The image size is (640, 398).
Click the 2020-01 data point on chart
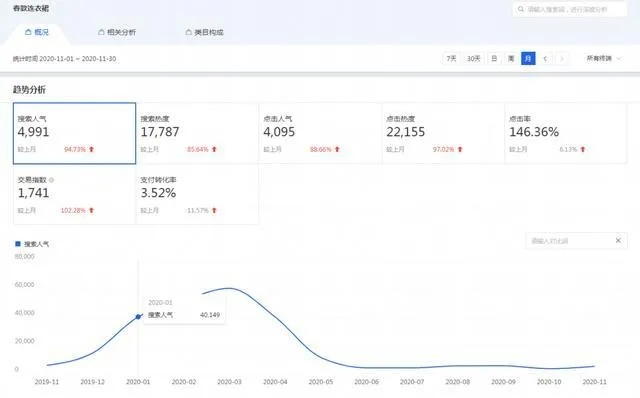click(138, 316)
